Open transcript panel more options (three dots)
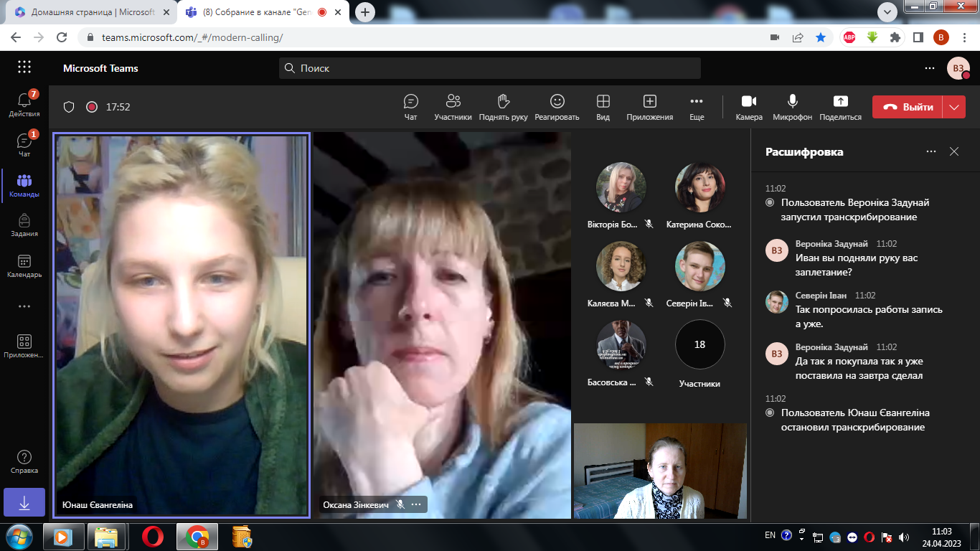Viewport: 980px width, 551px height. [x=931, y=151]
